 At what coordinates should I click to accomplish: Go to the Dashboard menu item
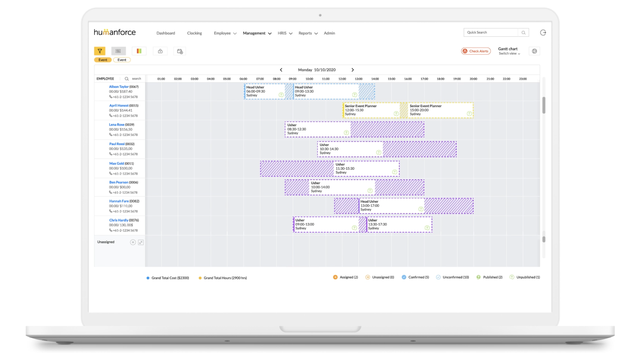pos(166,33)
